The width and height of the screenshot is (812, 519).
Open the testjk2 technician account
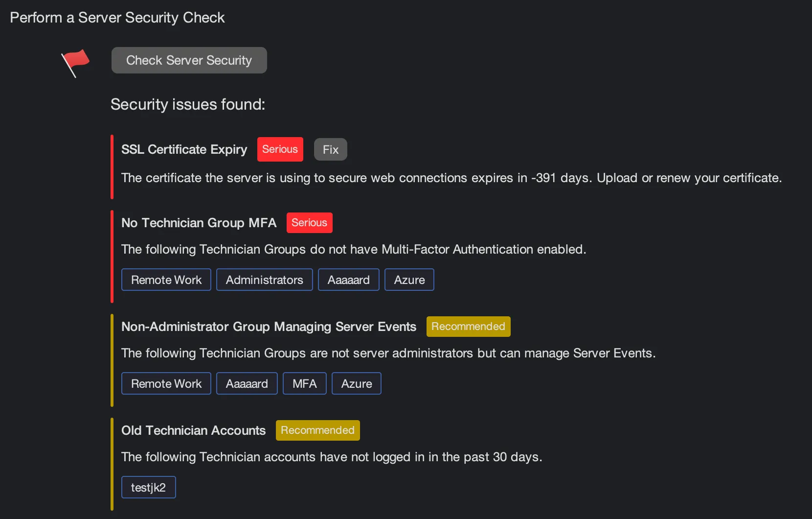148,487
